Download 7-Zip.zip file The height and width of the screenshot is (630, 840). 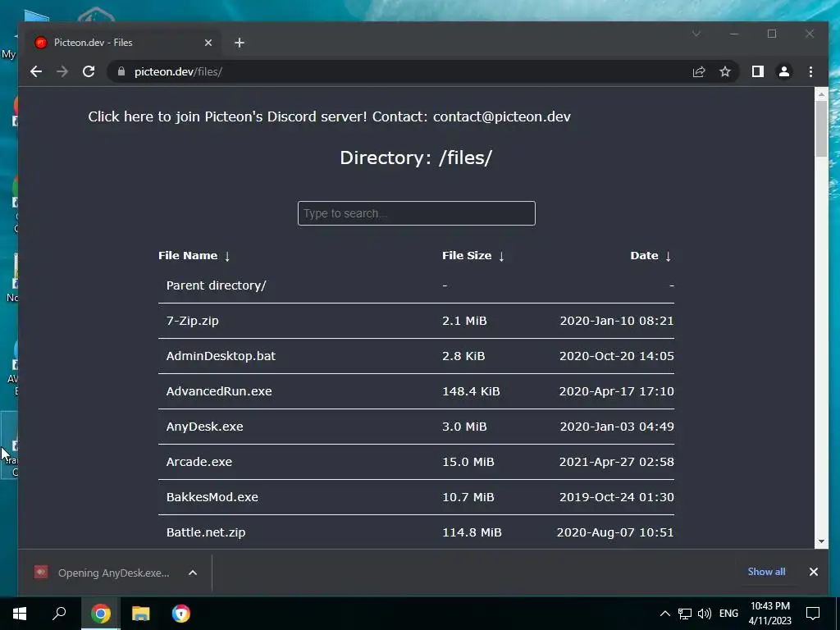point(192,321)
